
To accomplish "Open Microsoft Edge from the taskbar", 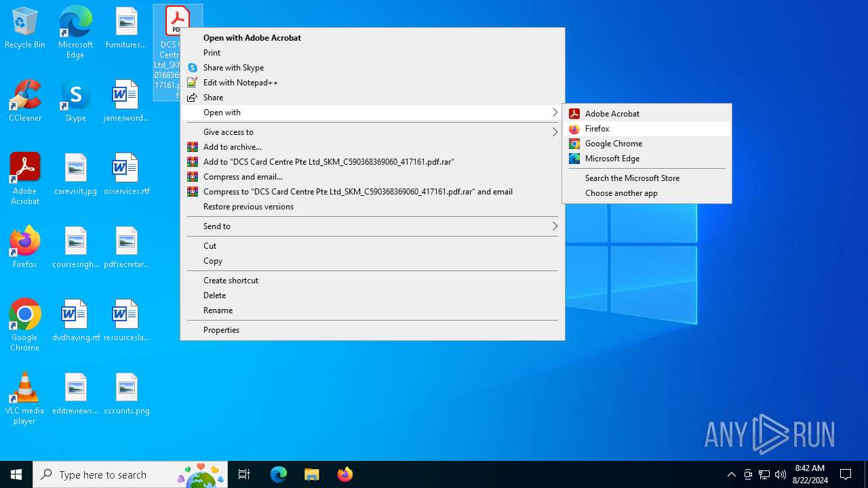I will pos(279,474).
